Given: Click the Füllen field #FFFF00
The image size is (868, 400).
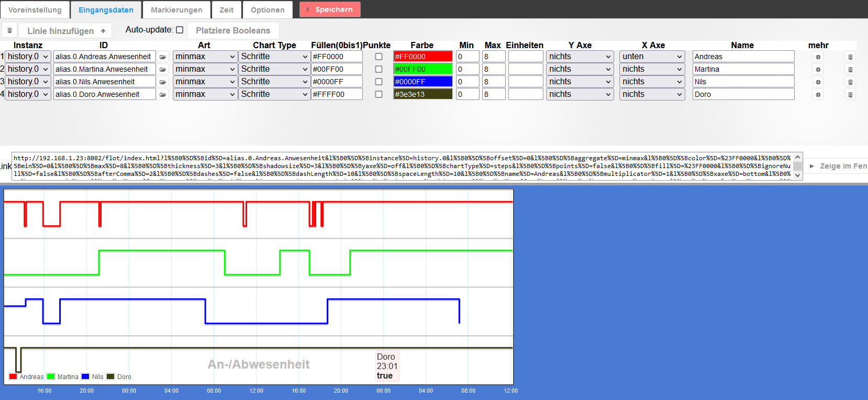Looking at the screenshot, I should (x=337, y=94).
